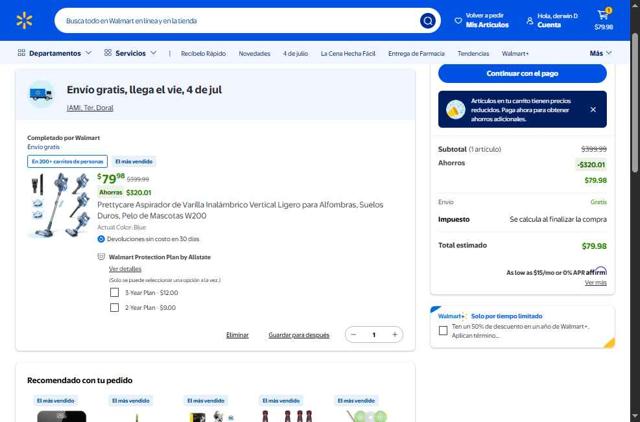Screen dimensions: 640x422
Task: Click the affirm logo
Action: (x=596, y=271)
